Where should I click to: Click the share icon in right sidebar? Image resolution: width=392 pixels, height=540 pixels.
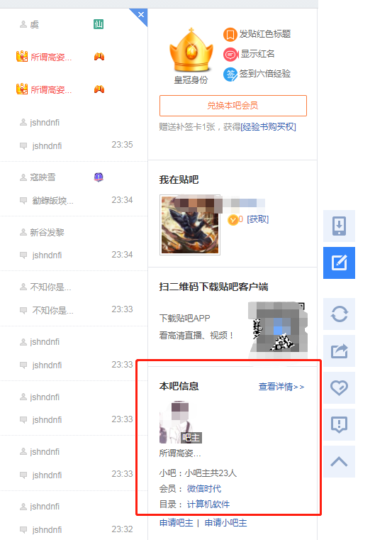(339, 351)
